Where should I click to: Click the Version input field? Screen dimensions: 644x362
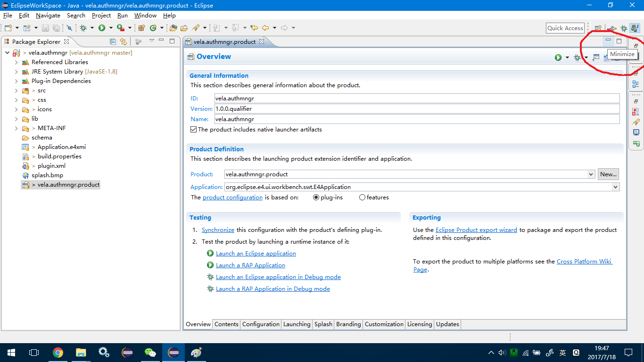[x=417, y=109]
